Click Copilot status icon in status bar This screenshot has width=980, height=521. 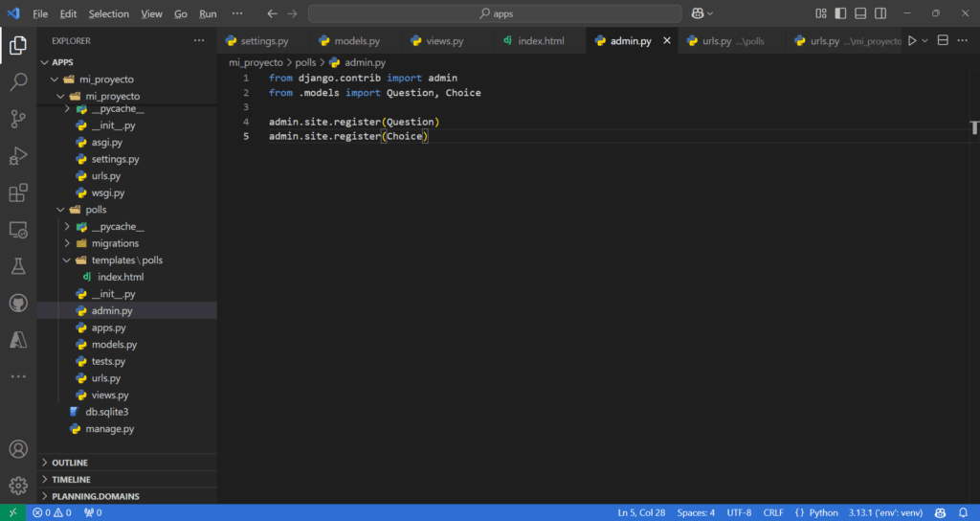pos(940,513)
